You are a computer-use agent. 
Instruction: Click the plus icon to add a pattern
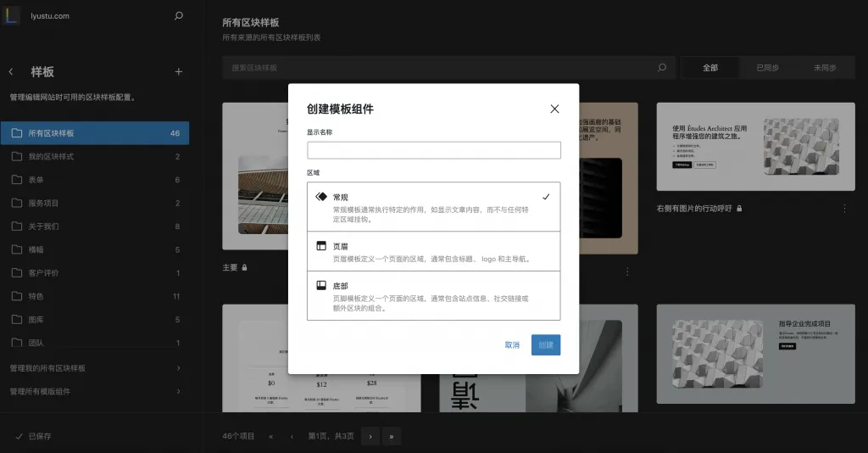click(178, 72)
